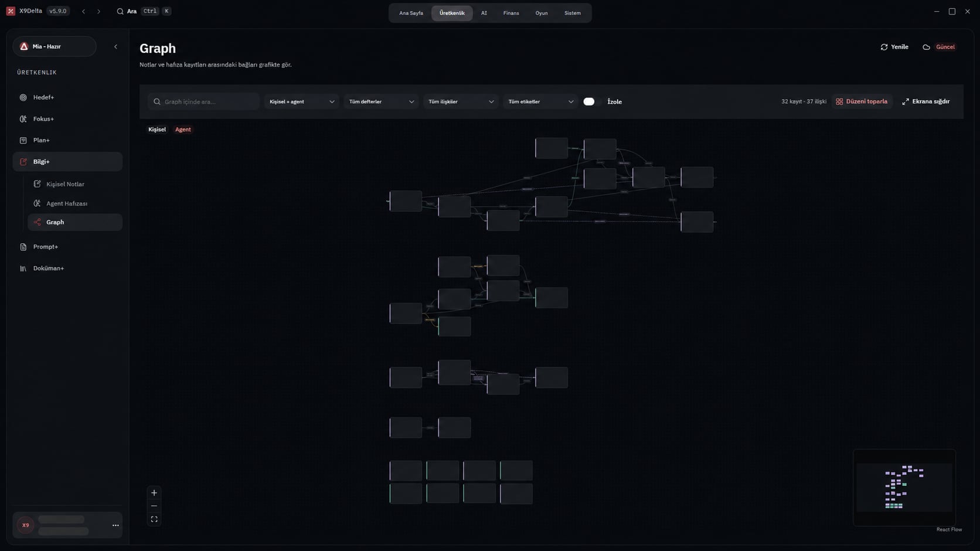Collapse the sidebar with the chevron
This screenshot has width=980, height=551.
pyautogui.click(x=115, y=46)
